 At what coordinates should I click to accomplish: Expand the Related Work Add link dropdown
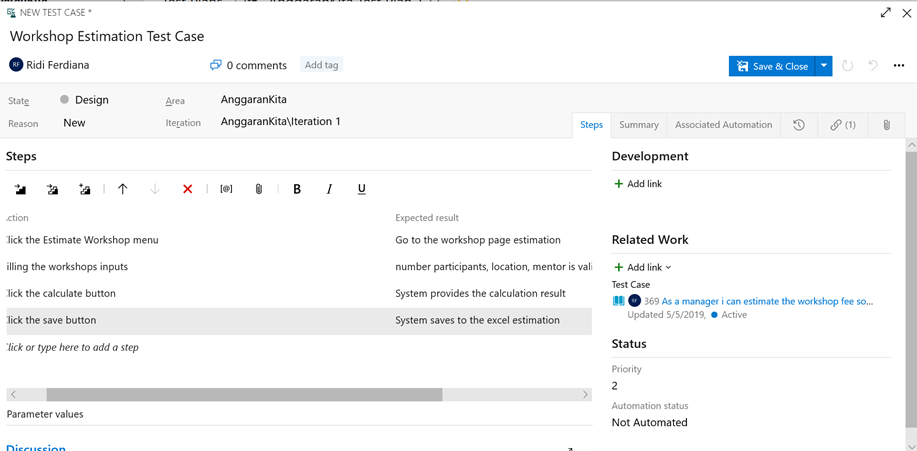(x=643, y=267)
